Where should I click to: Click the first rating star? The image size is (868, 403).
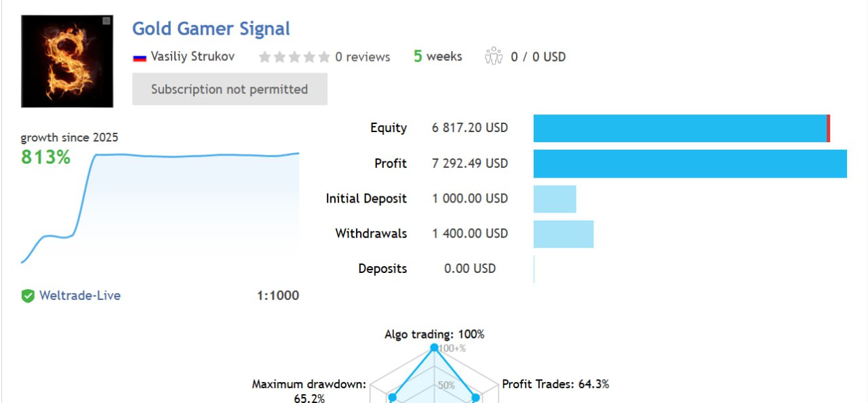[264, 58]
